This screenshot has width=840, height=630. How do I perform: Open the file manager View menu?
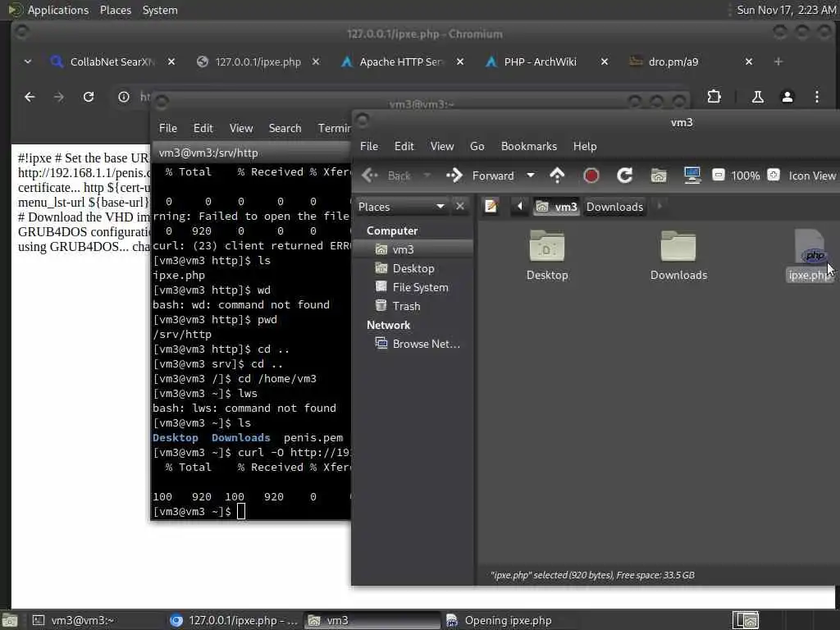[442, 146]
